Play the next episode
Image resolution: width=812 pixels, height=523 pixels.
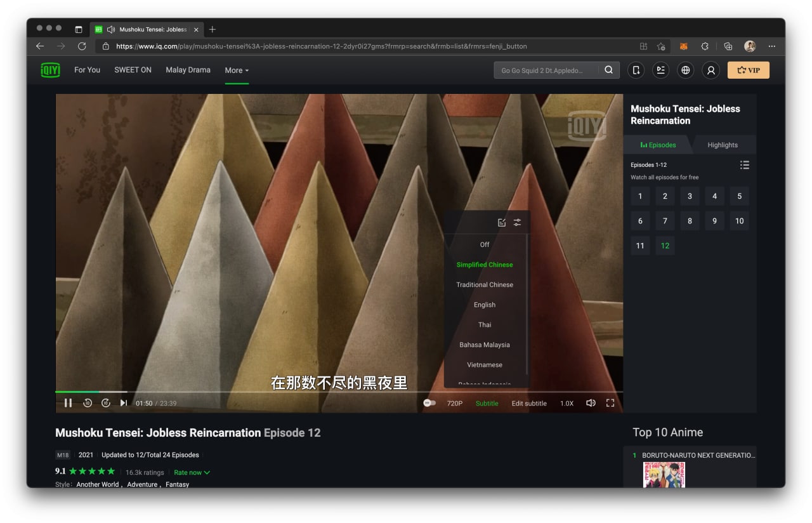point(124,403)
